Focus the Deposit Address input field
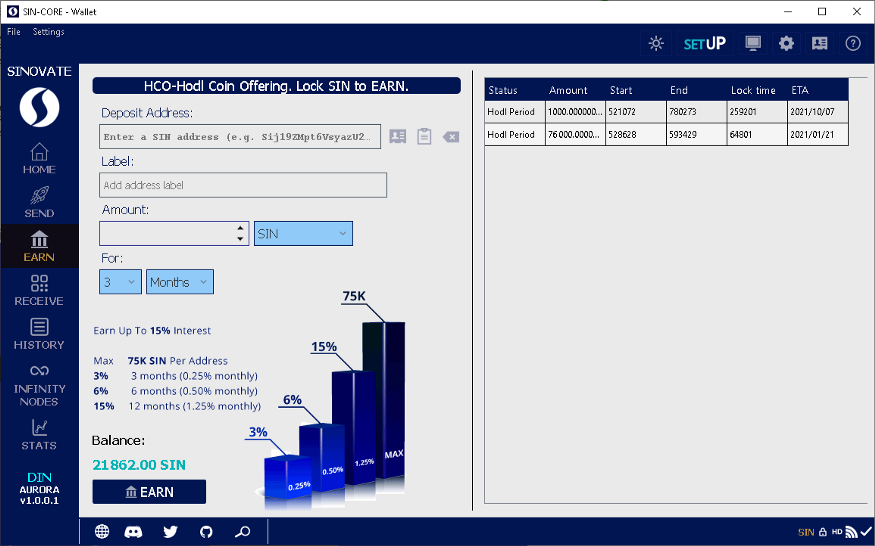This screenshot has width=875, height=546. (240, 137)
